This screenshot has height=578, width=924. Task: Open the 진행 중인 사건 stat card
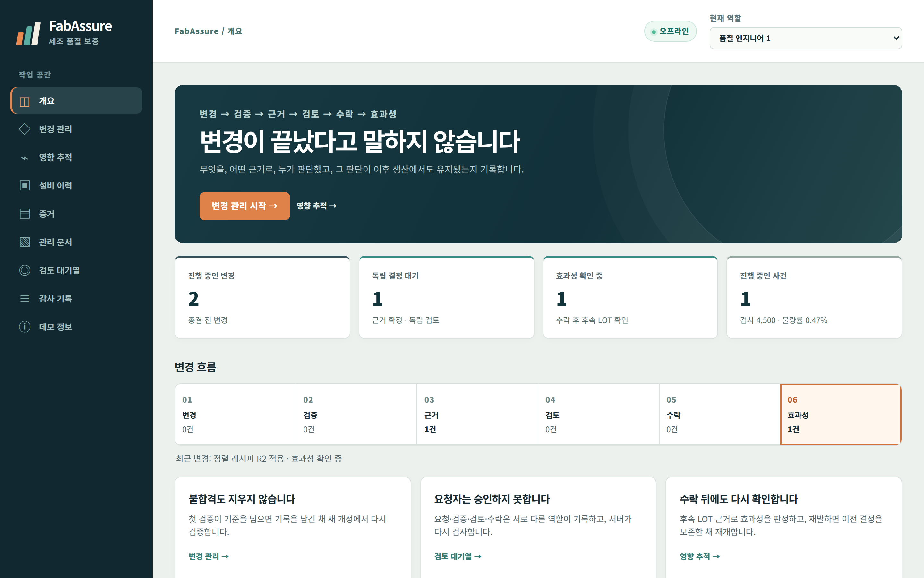pos(814,297)
